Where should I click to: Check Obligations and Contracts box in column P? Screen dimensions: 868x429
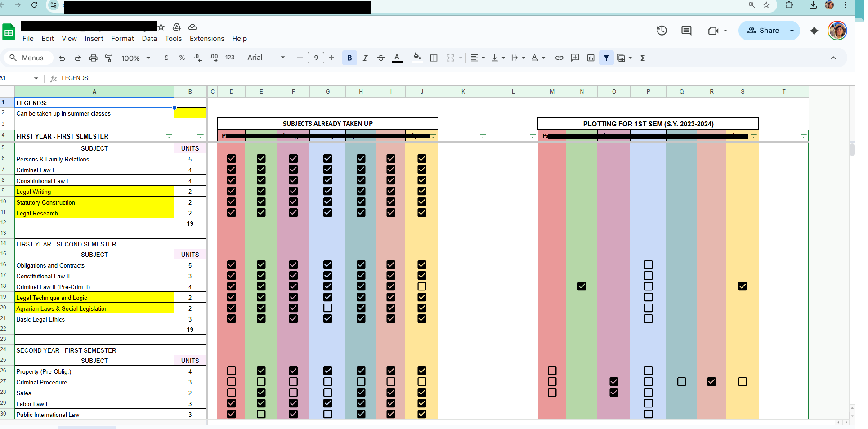pyautogui.click(x=649, y=265)
